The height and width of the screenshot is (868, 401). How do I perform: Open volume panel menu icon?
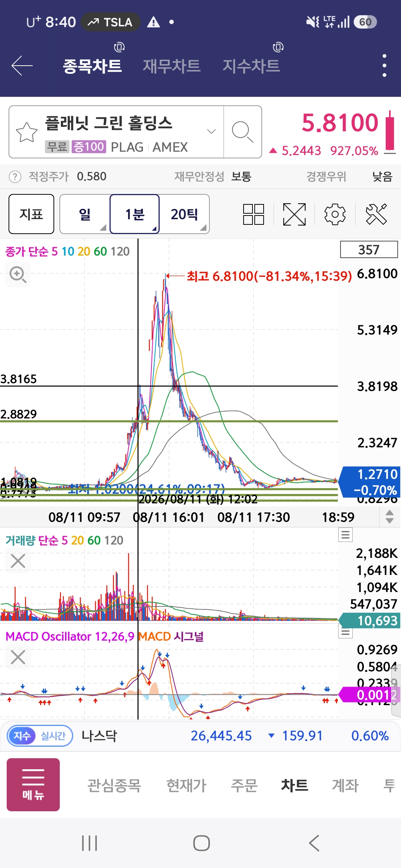pyautogui.click(x=345, y=535)
